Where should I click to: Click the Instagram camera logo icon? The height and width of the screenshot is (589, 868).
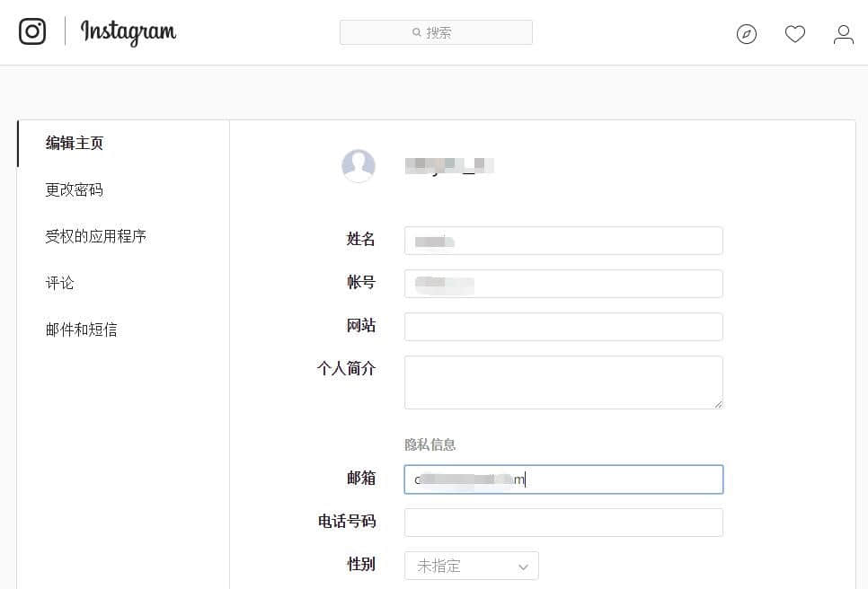pos(32,32)
